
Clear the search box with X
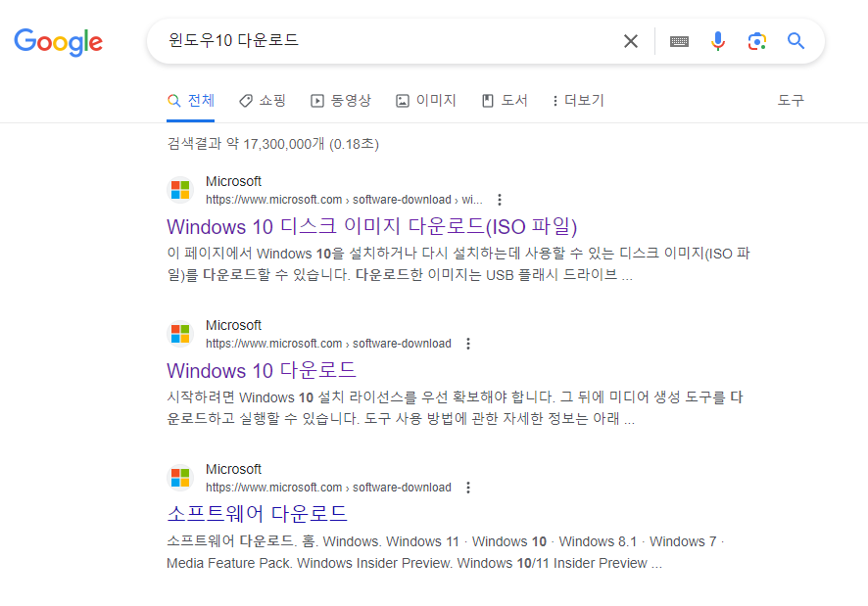(631, 41)
